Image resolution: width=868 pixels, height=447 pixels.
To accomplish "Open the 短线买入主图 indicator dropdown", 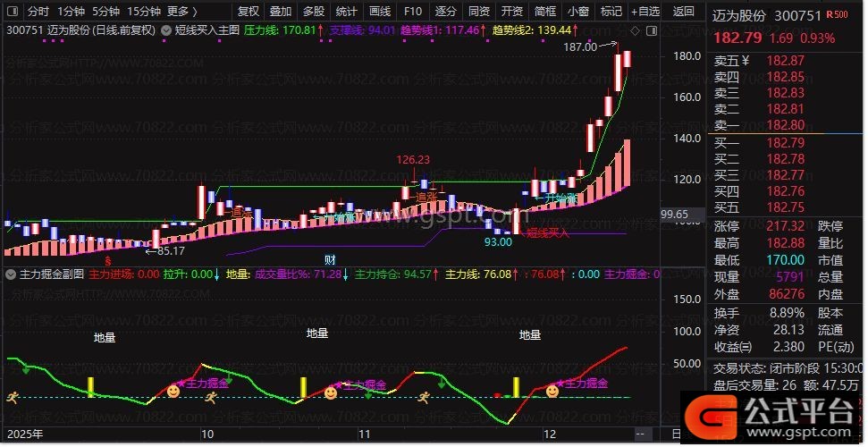I will point(167,30).
